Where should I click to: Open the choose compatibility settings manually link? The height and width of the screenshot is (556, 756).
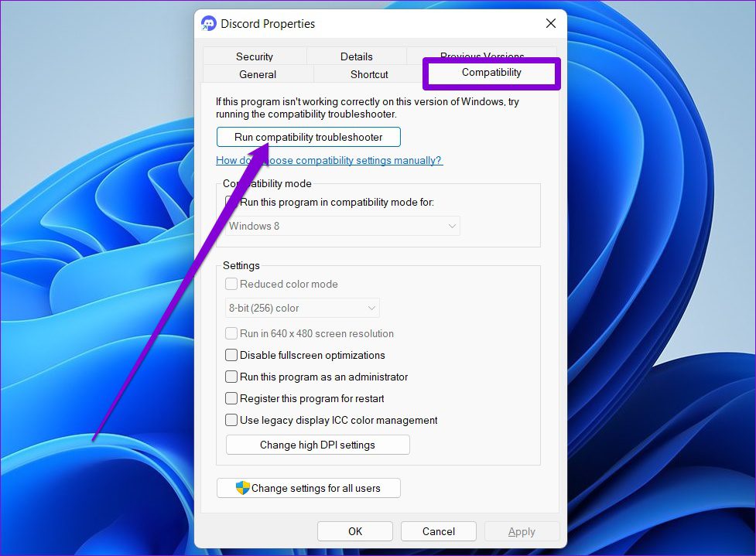pyautogui.click(x=329, y=160)
